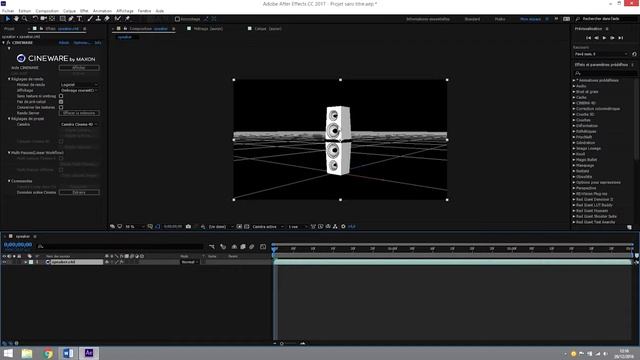Screen dimensions: 640x360
Task: Click the timeline current timecode field
Action: coord(18,245)
